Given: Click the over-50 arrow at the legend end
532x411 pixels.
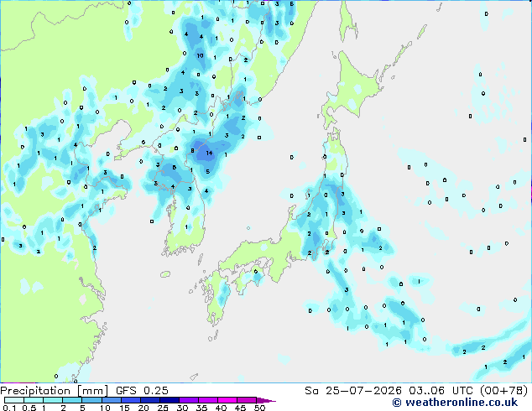Looking at the screenshot, I should tap(266, 400).
